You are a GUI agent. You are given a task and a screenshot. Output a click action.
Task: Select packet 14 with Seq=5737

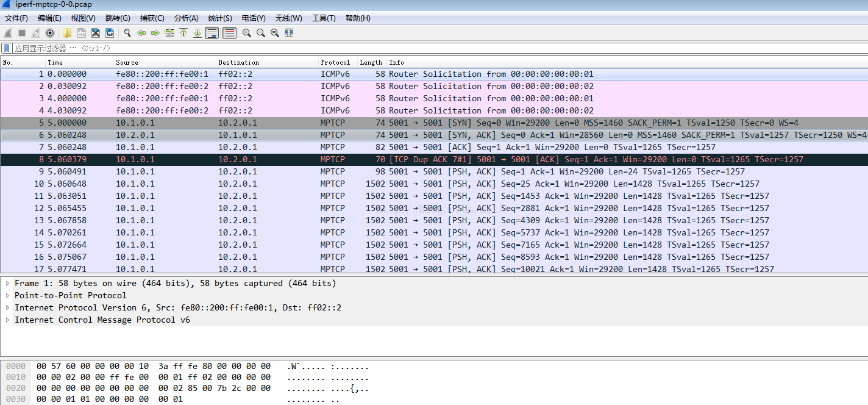(434, 232)
